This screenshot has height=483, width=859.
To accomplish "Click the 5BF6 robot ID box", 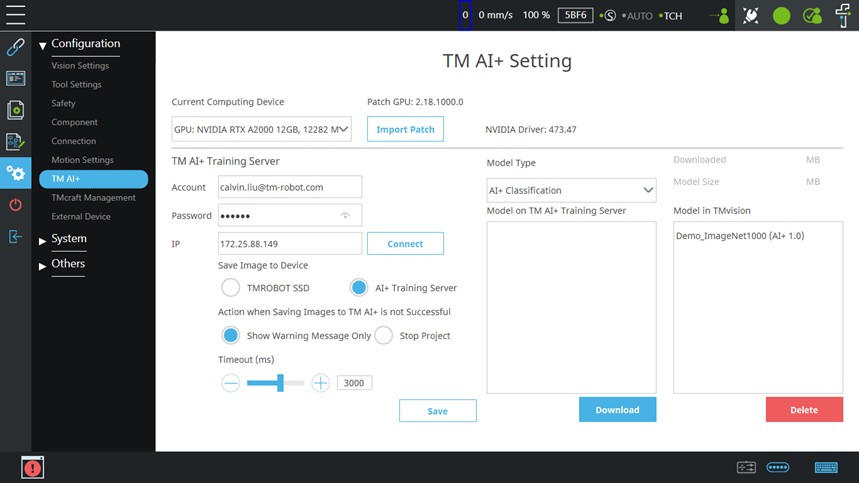I will [x=575, y=15].
